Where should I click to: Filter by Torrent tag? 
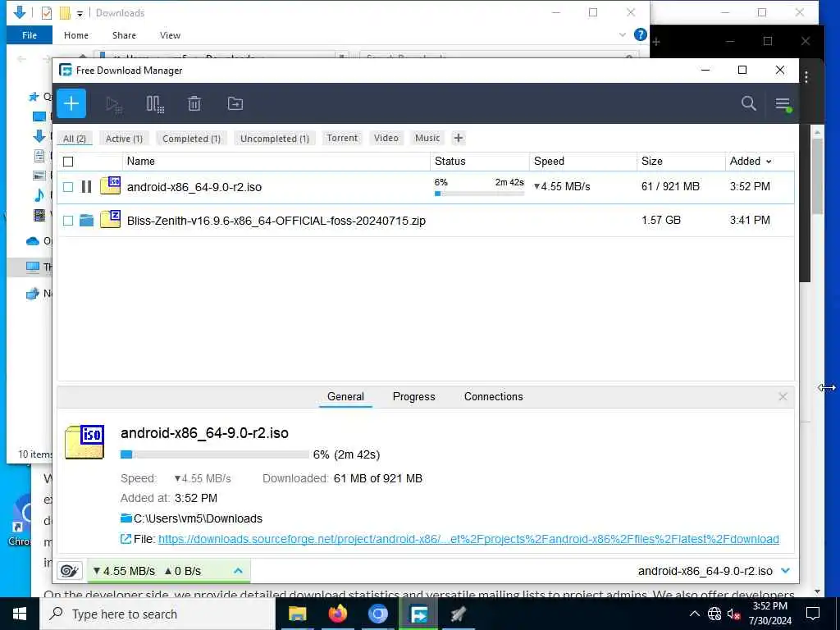tap(342, 138)
